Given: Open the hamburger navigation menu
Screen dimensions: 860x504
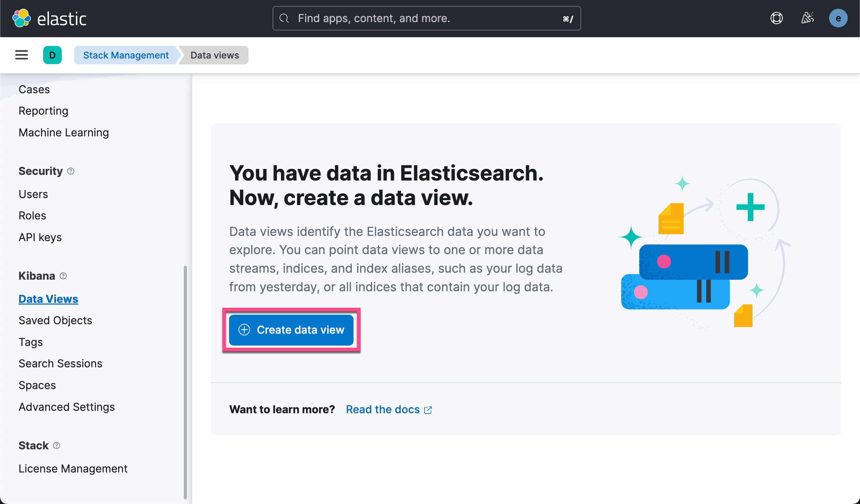Looking at the screenshot, I should point(21,55).
